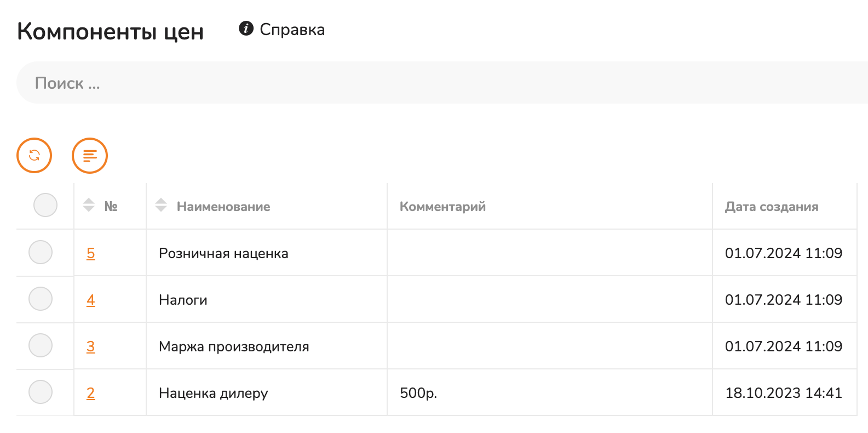The width and height of the screenshot is (868, 433).
Task: Focus the Поиск search field
Action: 442,83
